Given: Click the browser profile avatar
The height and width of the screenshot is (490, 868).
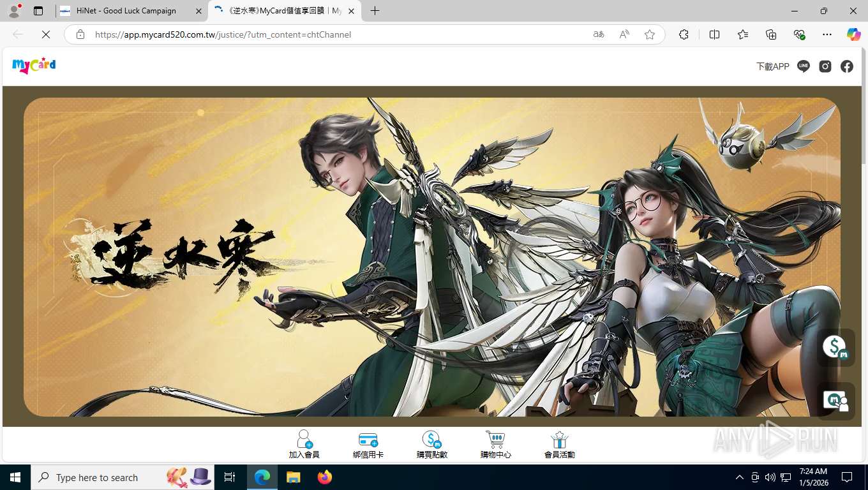Looking at the screenshot, I should (14, 11).
